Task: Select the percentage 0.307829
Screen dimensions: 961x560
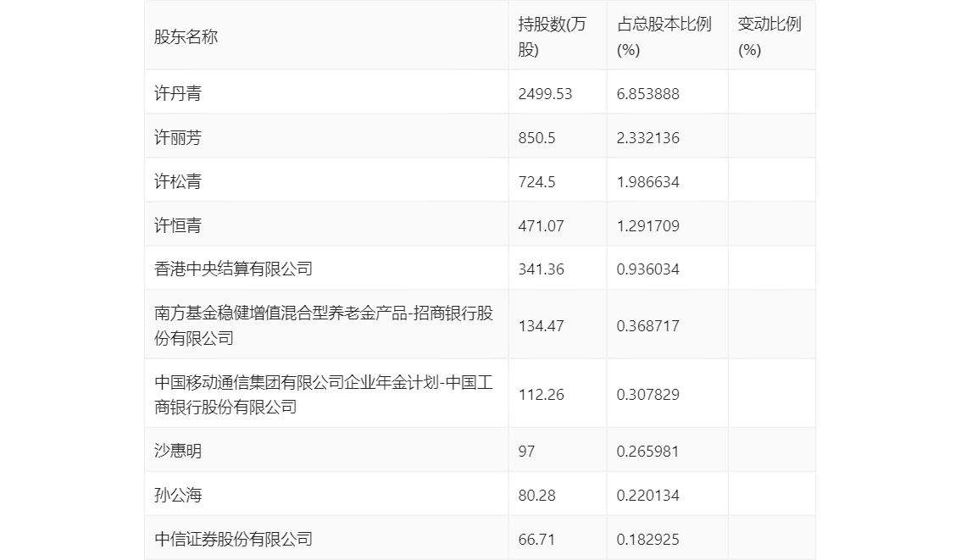Action: (647, 395)
